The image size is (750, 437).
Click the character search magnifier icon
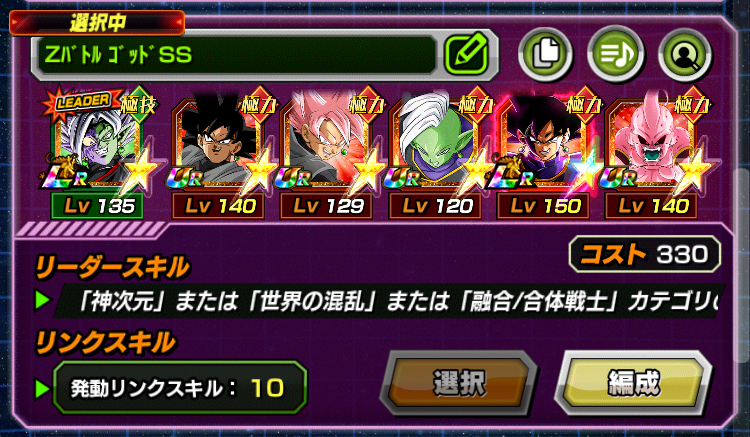[685, 54]
